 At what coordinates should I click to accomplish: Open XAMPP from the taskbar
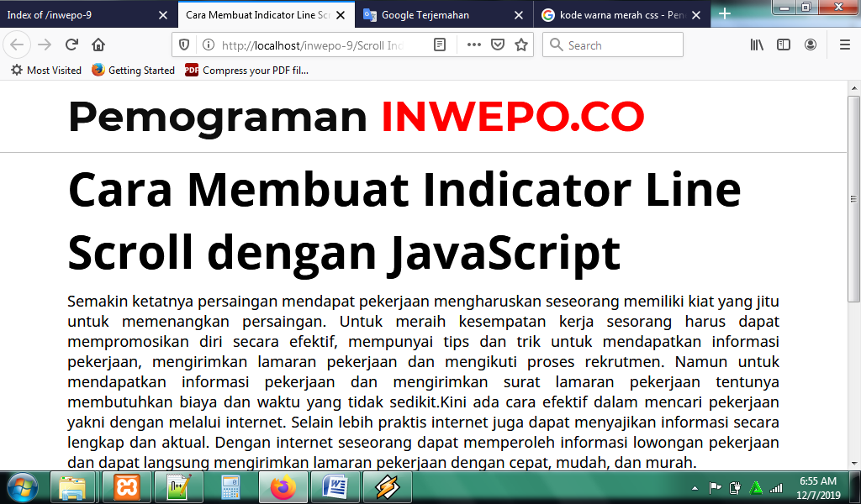tap(127, 487)
